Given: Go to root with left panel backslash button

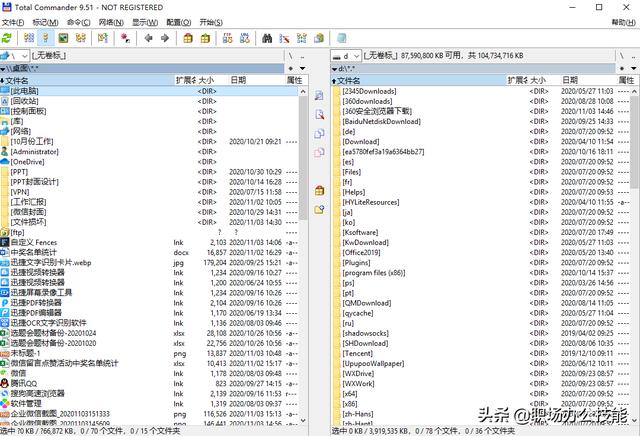Looking at the screenshot, I should 291,56.
